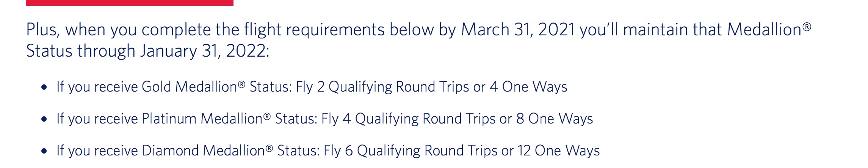Click the text Fly 4 Qualifying Round Trips
Image resolution: width=868 pixels, height=168 pixels.
click(409, 119)
